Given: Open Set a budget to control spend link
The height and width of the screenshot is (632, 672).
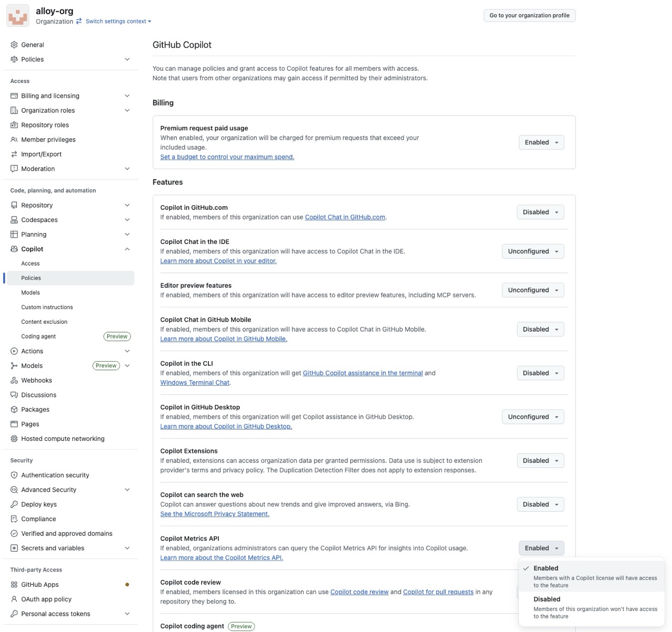Looking at the screenshot, I should coord(227,157).
